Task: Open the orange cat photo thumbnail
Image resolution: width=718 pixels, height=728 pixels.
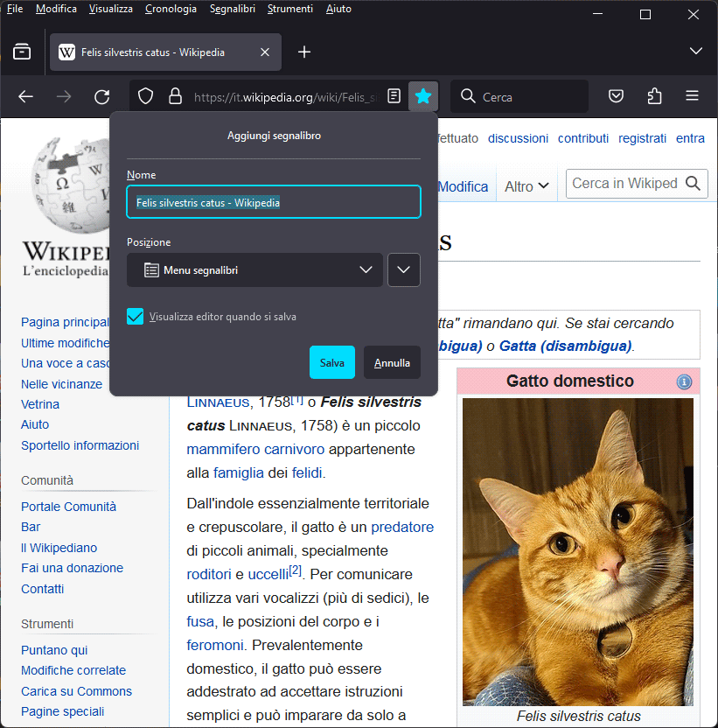Action: pos(578,552)
